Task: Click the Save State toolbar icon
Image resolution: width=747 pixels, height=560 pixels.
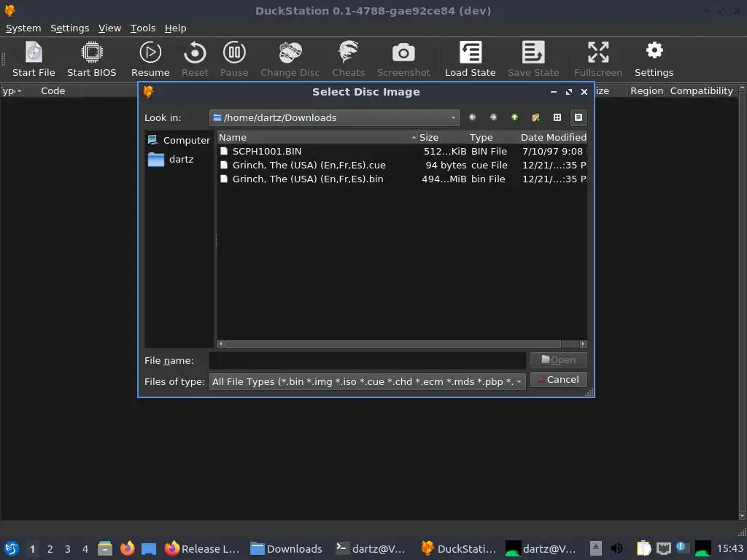Action: (x=533, y=59)
